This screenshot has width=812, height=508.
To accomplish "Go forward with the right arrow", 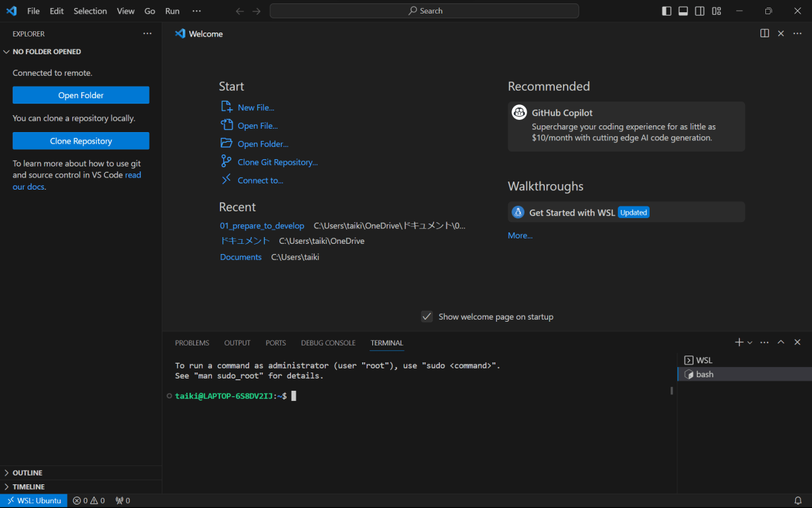I will coord(256,11).
